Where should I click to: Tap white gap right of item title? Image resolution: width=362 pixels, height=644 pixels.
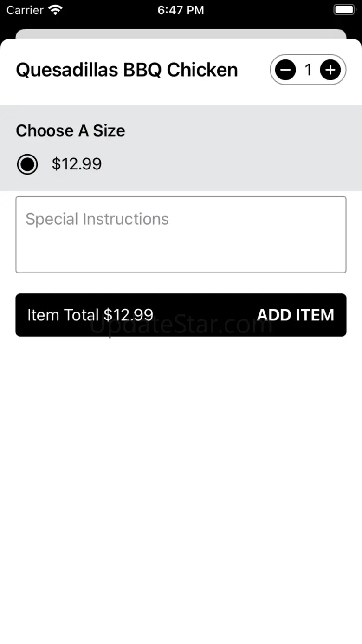[254, 70]
